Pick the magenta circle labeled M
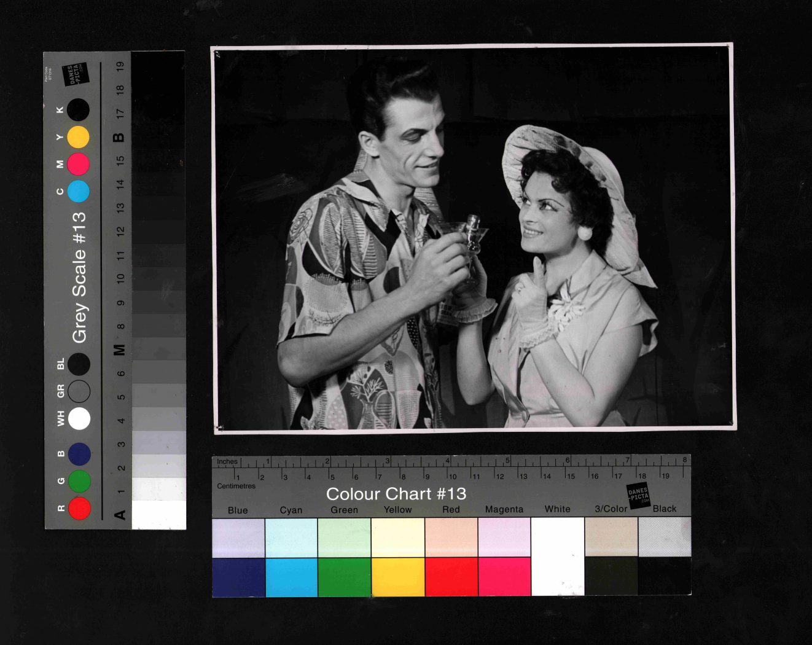This screenshot has height=645, width=812. (x=78, y=164)
